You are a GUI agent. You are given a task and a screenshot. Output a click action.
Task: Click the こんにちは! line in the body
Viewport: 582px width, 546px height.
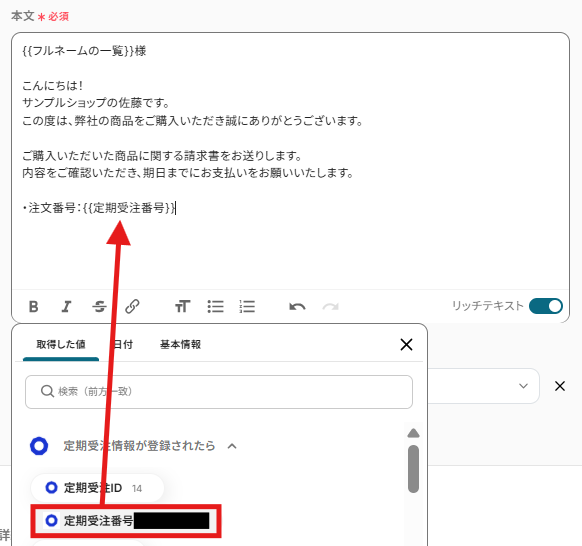point(52,86)
